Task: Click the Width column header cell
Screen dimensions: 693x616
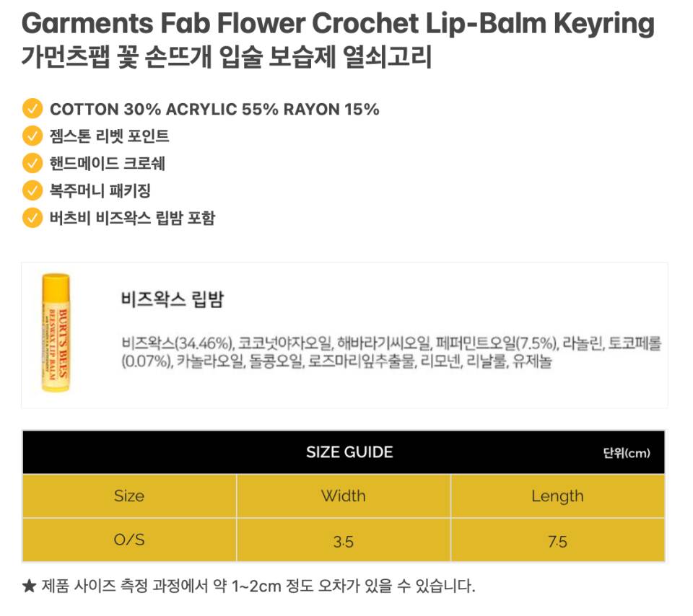Action: click(x=344, y=496)
